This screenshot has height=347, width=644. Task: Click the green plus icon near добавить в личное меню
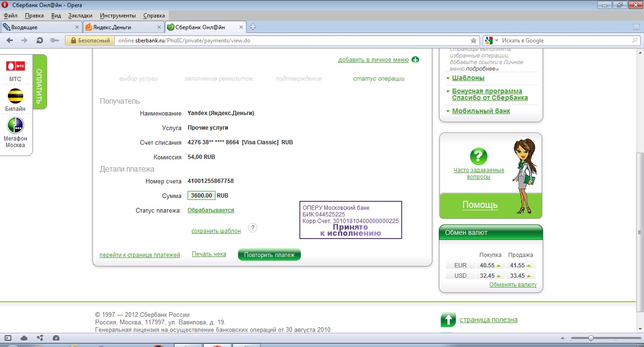tap(415, 59)
